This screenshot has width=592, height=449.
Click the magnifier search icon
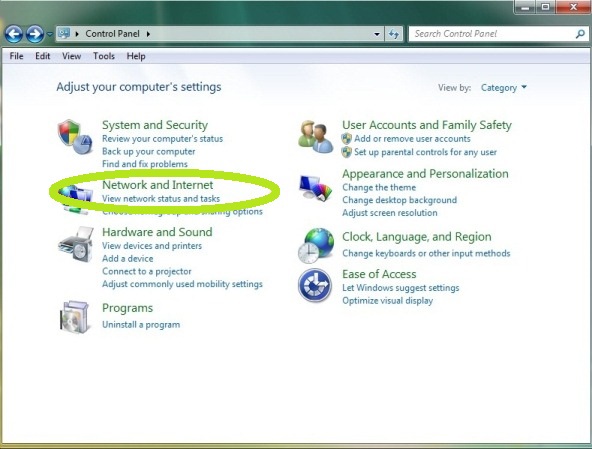coord(580,34)
